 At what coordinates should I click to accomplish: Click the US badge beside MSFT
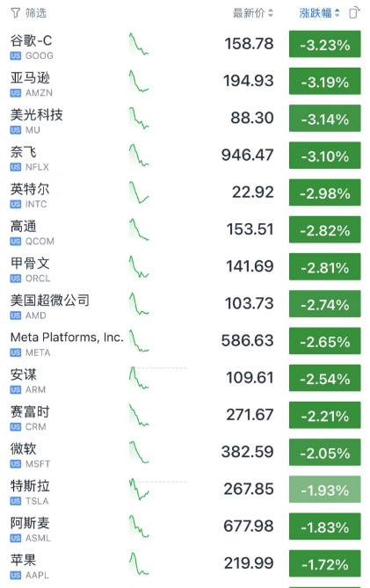coord(15,464)
